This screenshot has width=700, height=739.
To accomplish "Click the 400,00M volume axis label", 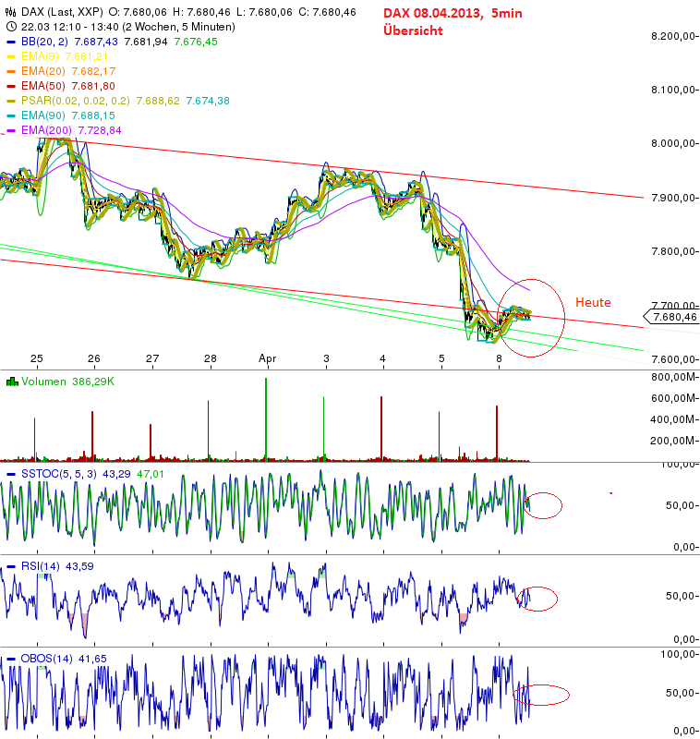I will (x=673, y=419).
